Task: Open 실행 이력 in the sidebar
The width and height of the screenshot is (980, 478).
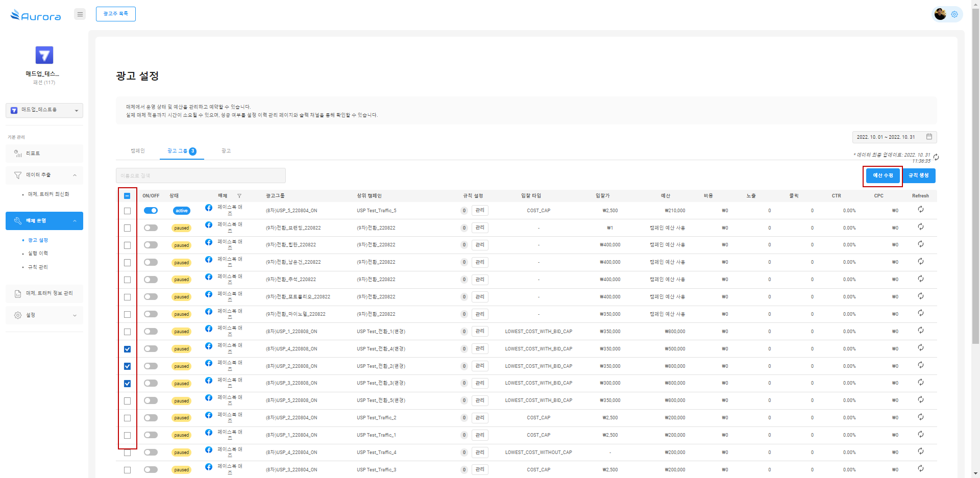Action: 38,254
